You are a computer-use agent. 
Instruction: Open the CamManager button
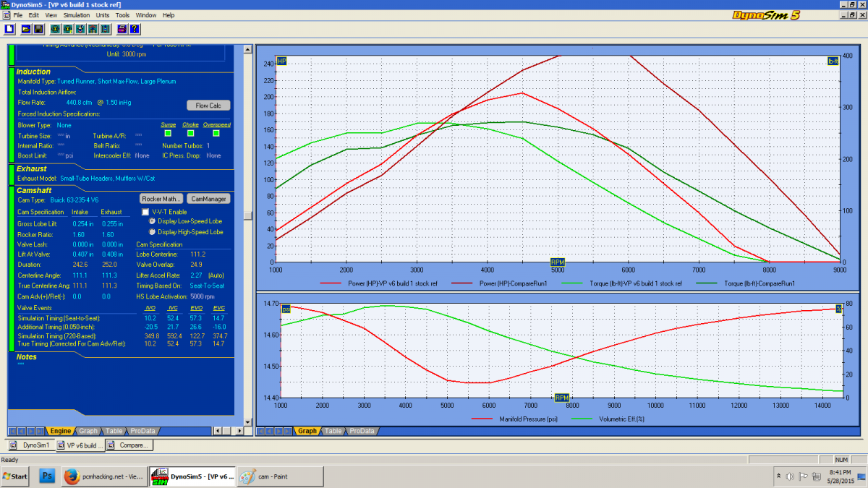pyautogui.click(x=208, y=198)
